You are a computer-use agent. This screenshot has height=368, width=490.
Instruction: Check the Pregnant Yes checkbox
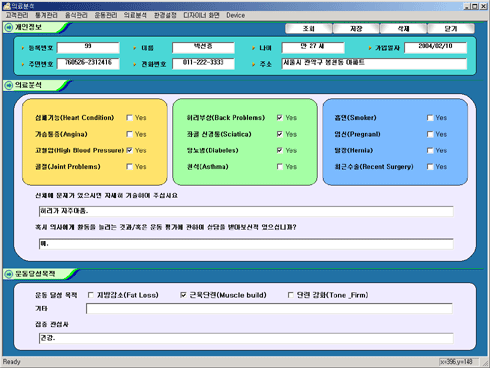430,134
